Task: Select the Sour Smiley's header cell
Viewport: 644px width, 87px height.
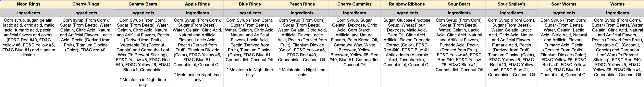Action: pyautogui.click(x=511, y=4)
